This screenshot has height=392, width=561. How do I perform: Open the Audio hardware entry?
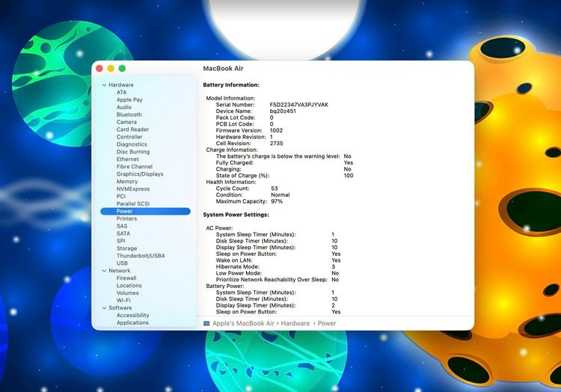coord(123,107)
